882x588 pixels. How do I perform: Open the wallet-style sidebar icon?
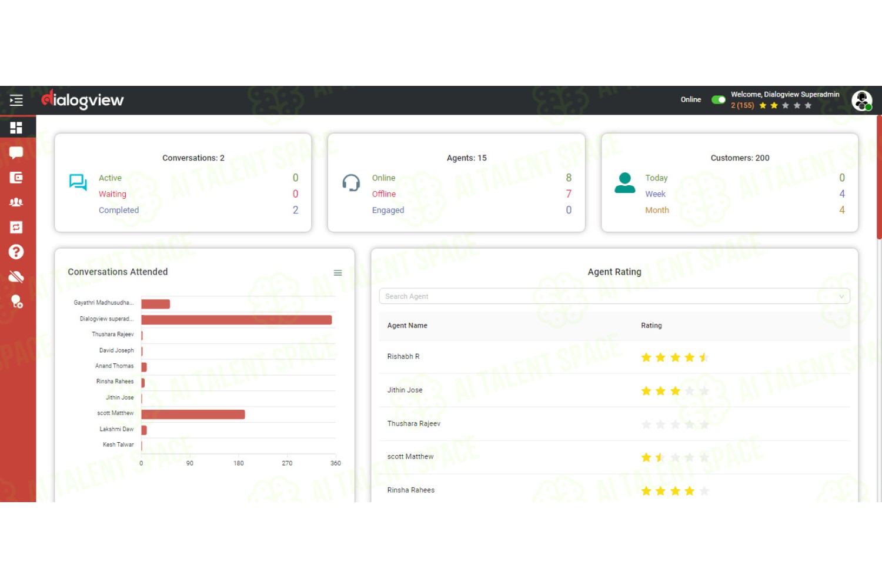click(16, 178)
